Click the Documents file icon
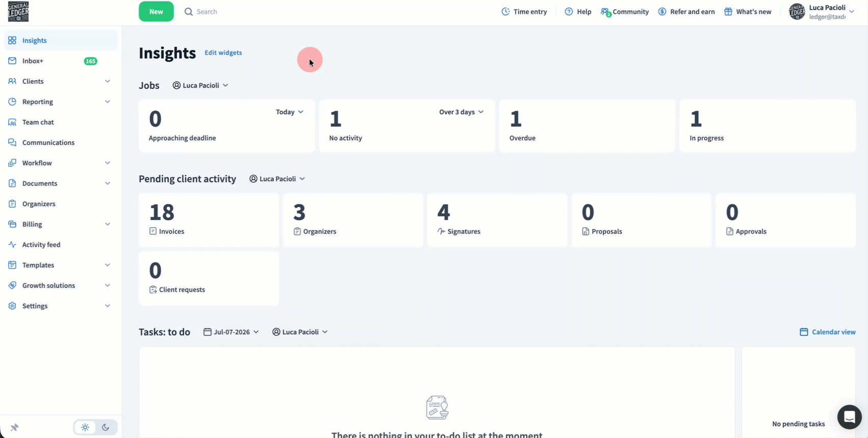This screenshot has height=438, width=868. pyautogui.click(x=12, y=183)
